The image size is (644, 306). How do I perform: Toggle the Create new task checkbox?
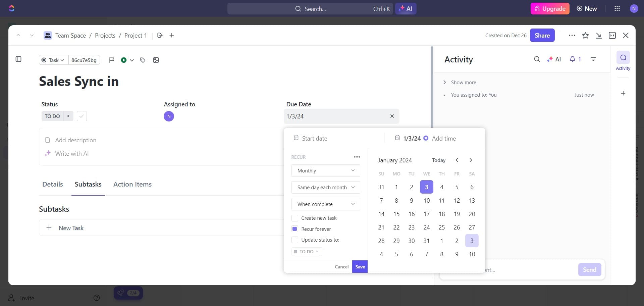tap(295, 218)
